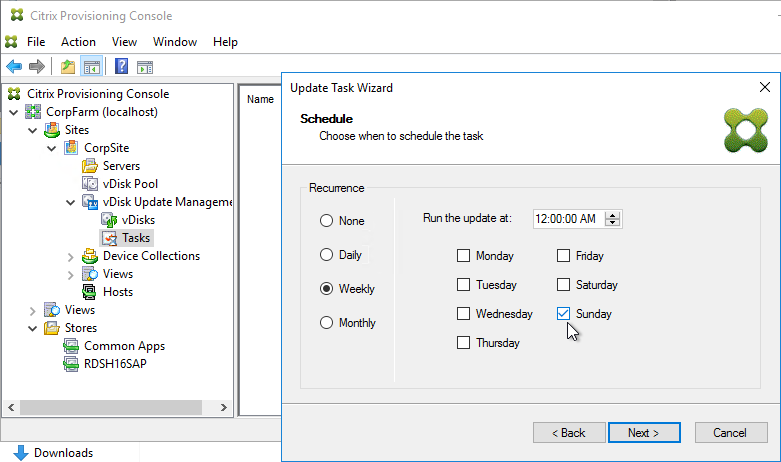
Task: Uncheck the Sunday checkbox
Action: pyautogui.click(x=563, y=313)
